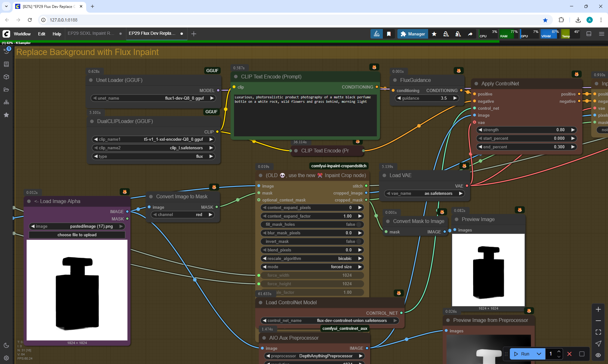Expand the Run button options arrow
The height and width of the screenshot is (364, 608).
539,354
